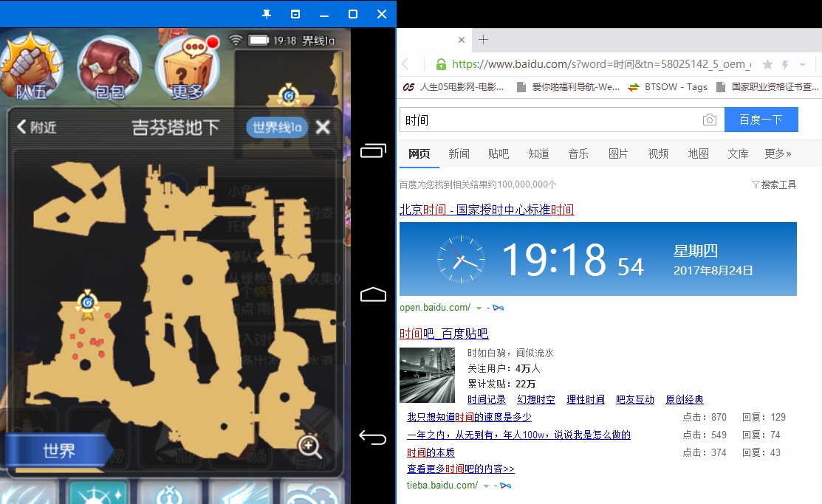Zoom in with the map magnifier icon
The image size is (822, 504).
(x=310, y=446)
